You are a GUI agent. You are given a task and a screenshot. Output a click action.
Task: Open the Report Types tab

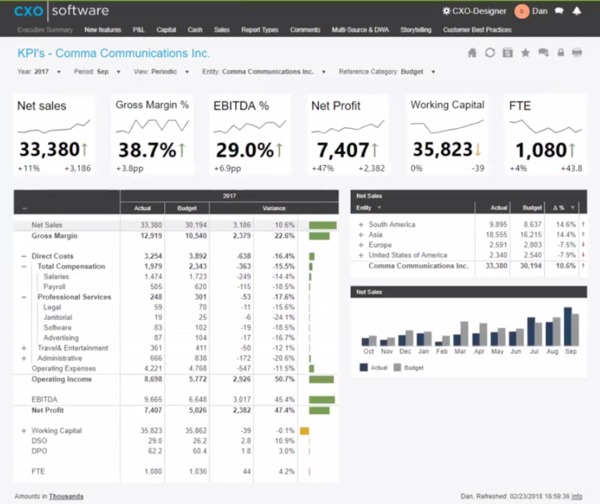click(260, 30)
